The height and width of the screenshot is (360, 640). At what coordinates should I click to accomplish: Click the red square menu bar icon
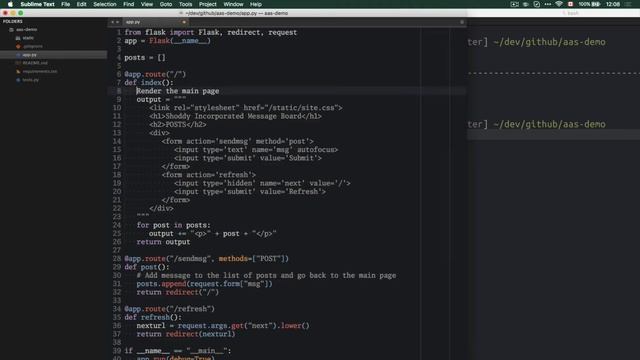click(x=570, y=4)
